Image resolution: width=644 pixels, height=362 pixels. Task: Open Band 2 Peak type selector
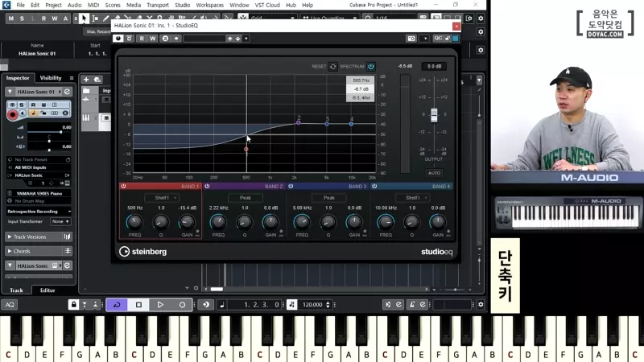pyautogui.click(x=246, y=198)
